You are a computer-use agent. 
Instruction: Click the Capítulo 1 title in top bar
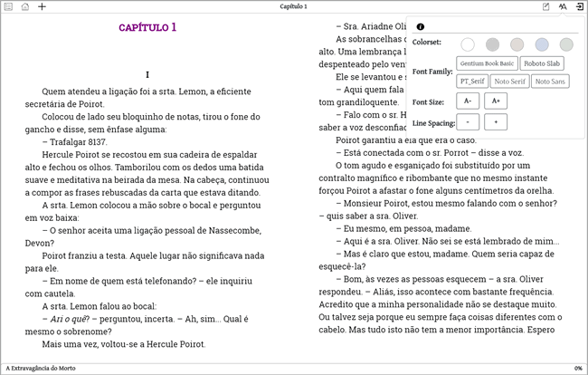coord(293,6)
